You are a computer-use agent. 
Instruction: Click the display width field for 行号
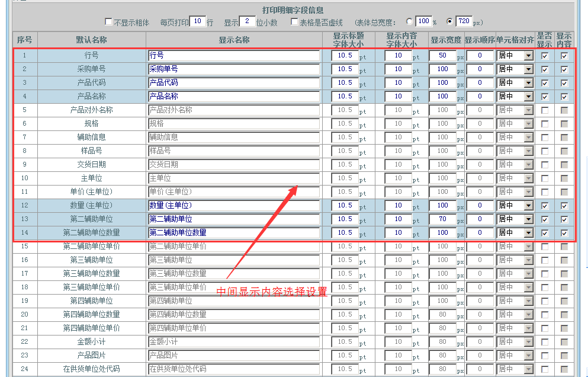point(443,56)
